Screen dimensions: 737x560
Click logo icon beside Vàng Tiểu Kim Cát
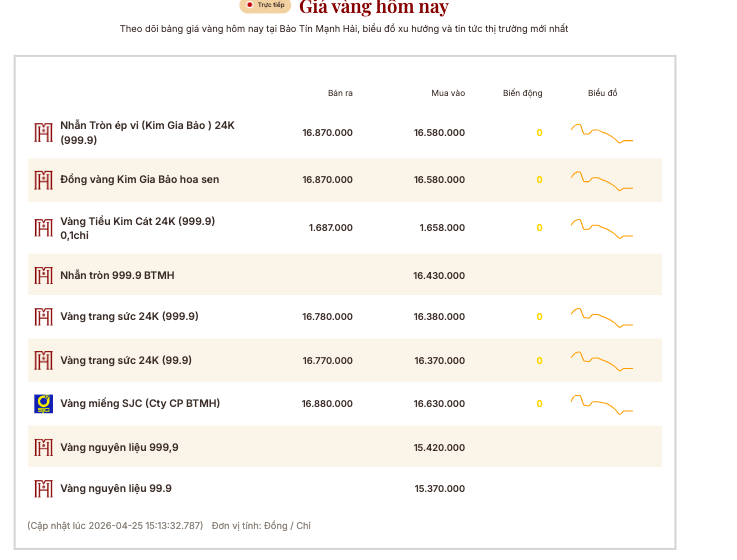point(43,228)
